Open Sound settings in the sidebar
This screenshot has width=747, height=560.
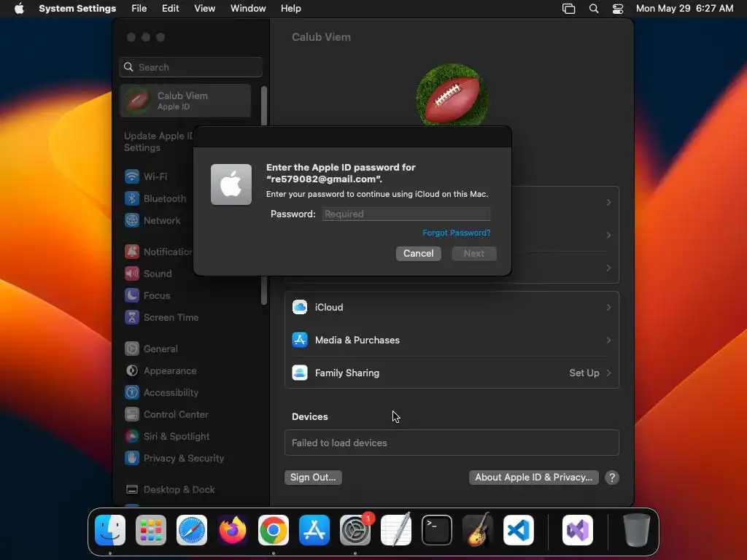point(148,274)
